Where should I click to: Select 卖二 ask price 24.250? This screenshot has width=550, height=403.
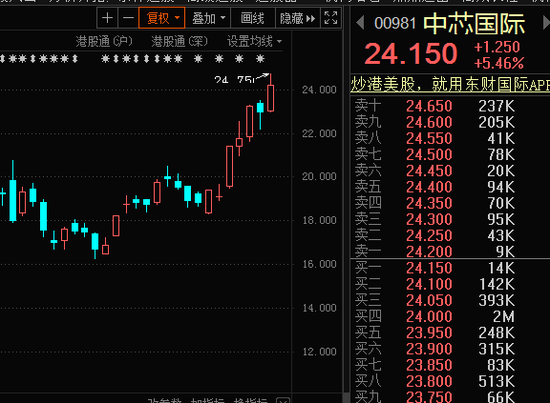pyautogui.click(x=429, y=235)
